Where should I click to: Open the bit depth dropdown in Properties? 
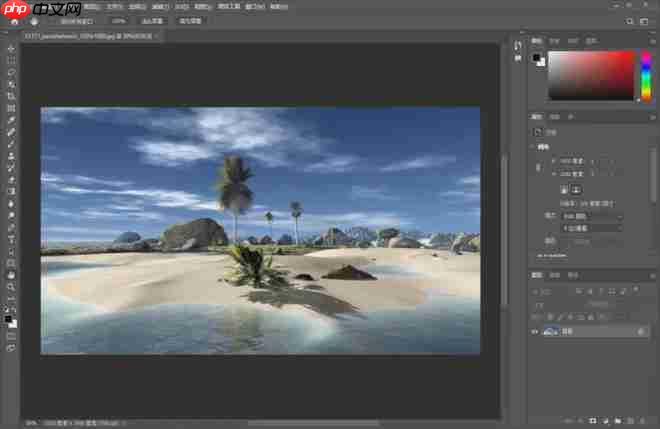tap(592, 228)
